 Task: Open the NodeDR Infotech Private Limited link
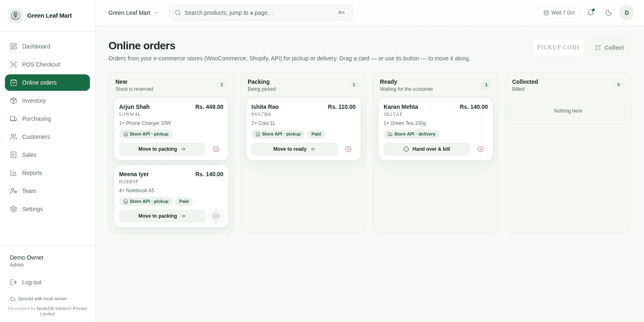[x=61, y=311]
